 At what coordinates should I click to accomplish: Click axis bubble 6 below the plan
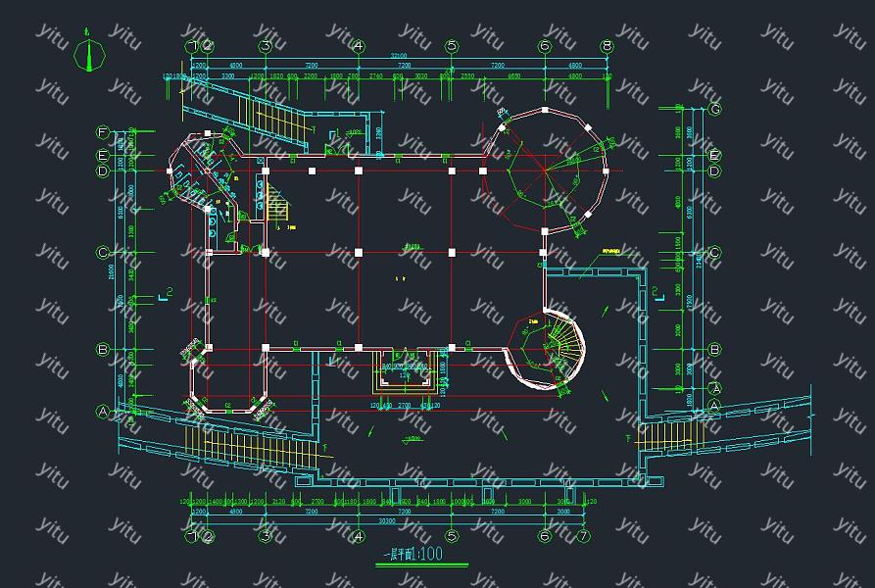[545, 536]
